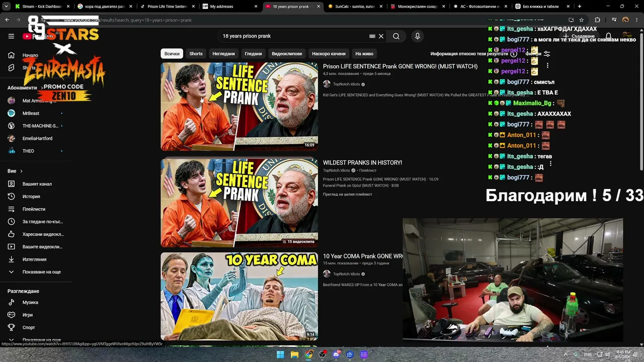Image resolution: width=644 pixels, height=362 pixels.
Task: Open Your channel (Вашият канал) icon
Action: point(11,184)
